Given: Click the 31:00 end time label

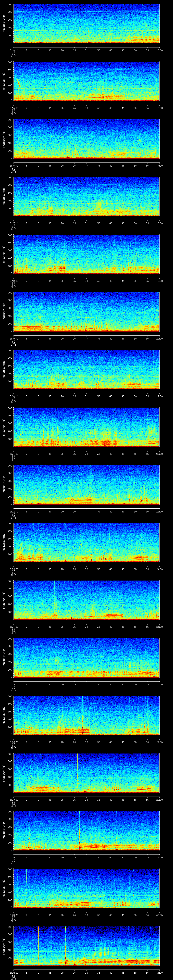Looking at the screenshot, I should coord(160,972).
